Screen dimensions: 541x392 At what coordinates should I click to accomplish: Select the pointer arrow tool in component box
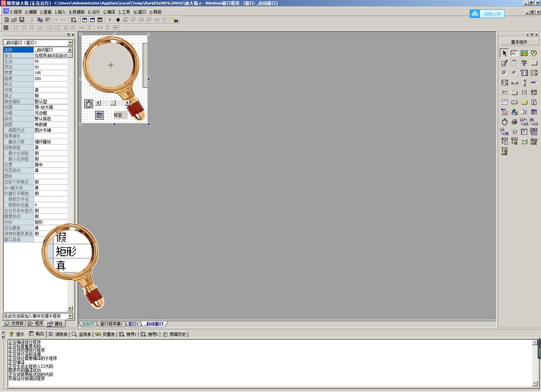504,53
